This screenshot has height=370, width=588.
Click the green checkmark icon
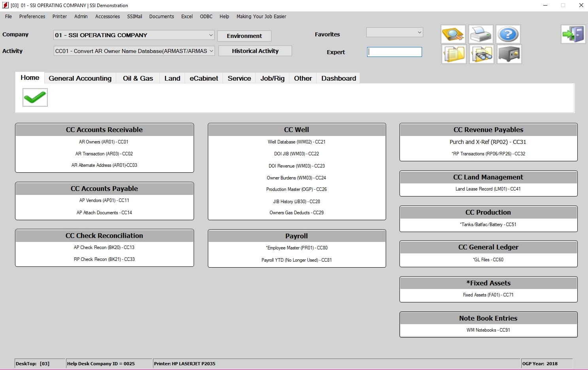[x=35, y=97]
